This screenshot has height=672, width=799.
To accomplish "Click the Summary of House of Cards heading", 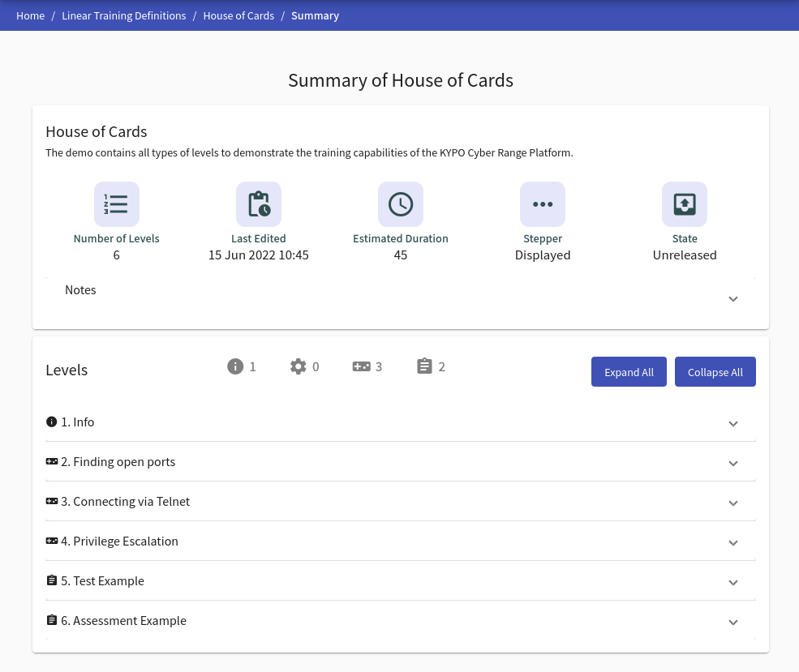I will tap(401, 80).
